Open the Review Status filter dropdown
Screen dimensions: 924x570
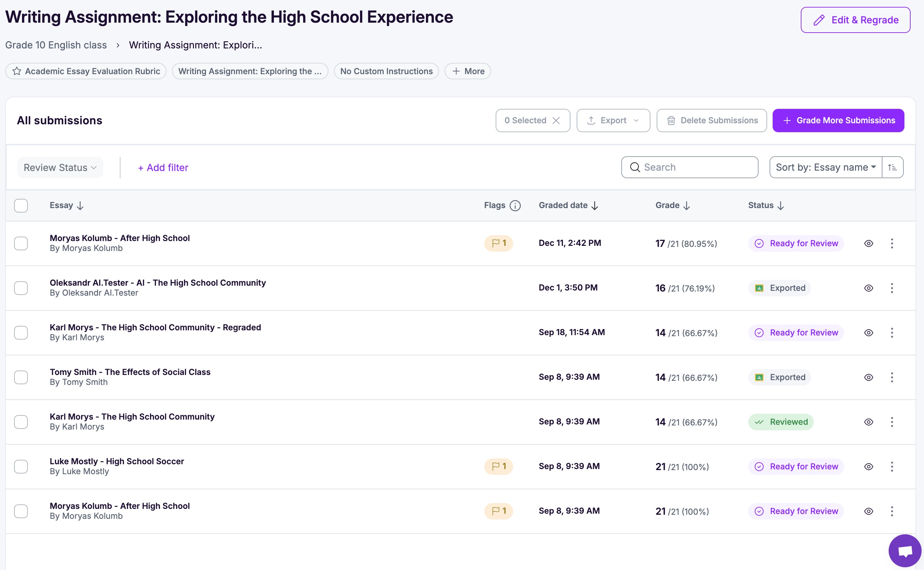click(x=60, y=167)
